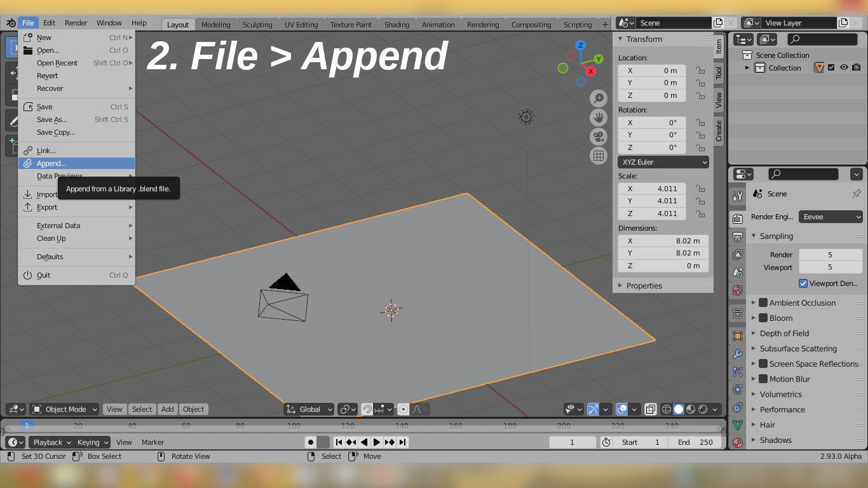This screenshot has width=868, height=488.
Task: Collapse the Transform panel
Action: pyautogui.click(x=621, y=39)
